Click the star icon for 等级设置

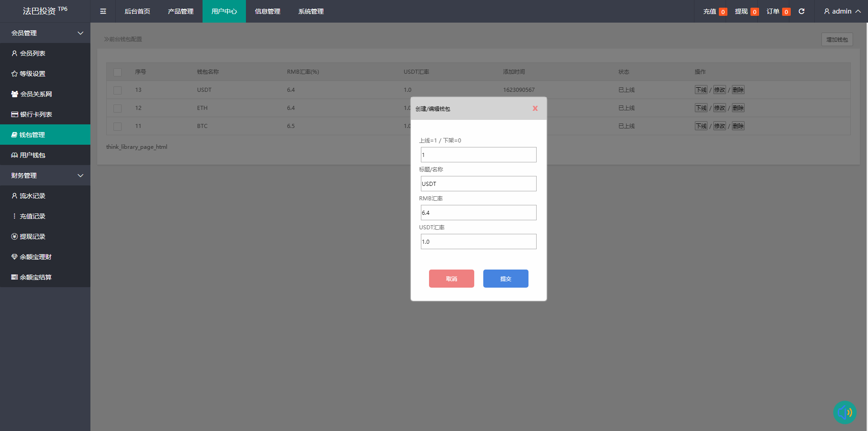click(14, 74)
